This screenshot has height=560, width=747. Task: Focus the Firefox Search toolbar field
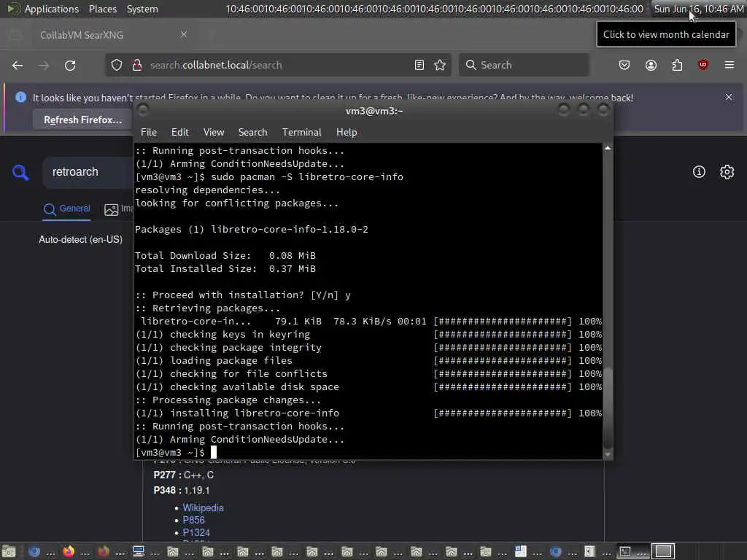(524, 65)
